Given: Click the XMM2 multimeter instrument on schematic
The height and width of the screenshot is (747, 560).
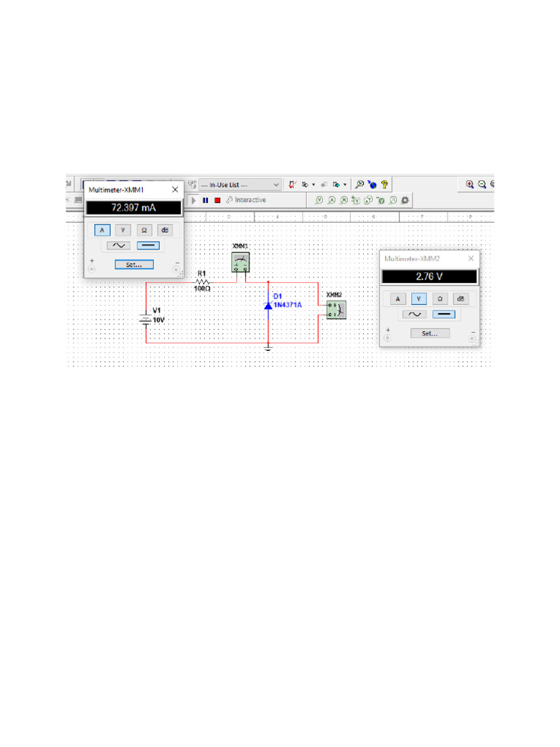Looking at the screenshot, I should 336,309.
